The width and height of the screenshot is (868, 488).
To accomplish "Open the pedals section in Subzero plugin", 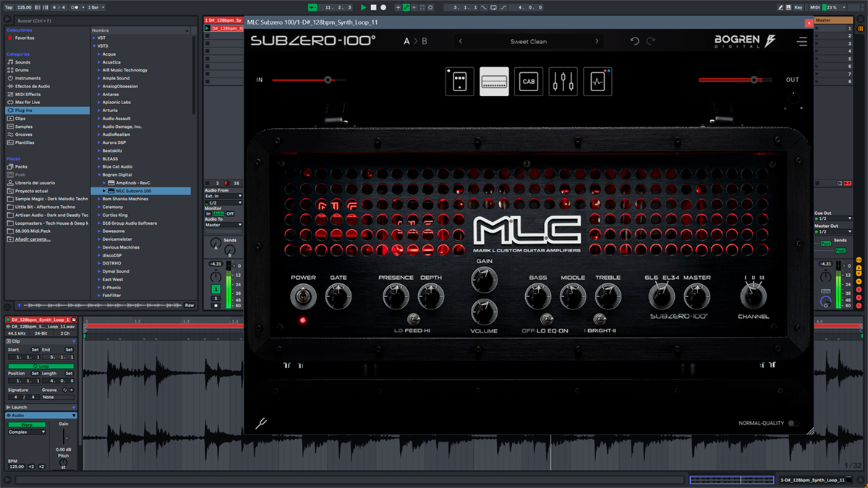I will pyautogui.click(x=459, y=82).
